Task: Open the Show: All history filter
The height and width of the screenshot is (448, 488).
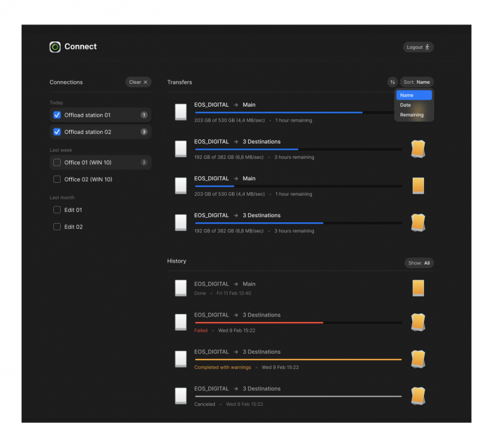Action: tap(419, 263)
